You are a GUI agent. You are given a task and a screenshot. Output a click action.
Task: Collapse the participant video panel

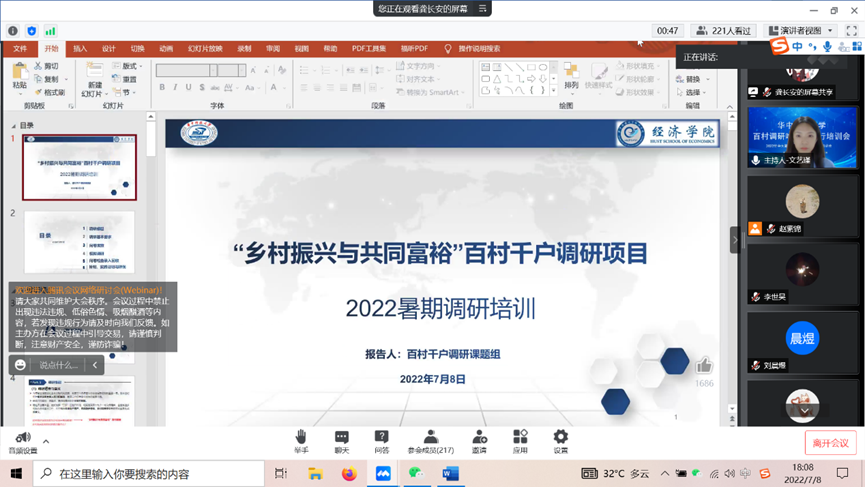tap(735, 240)
